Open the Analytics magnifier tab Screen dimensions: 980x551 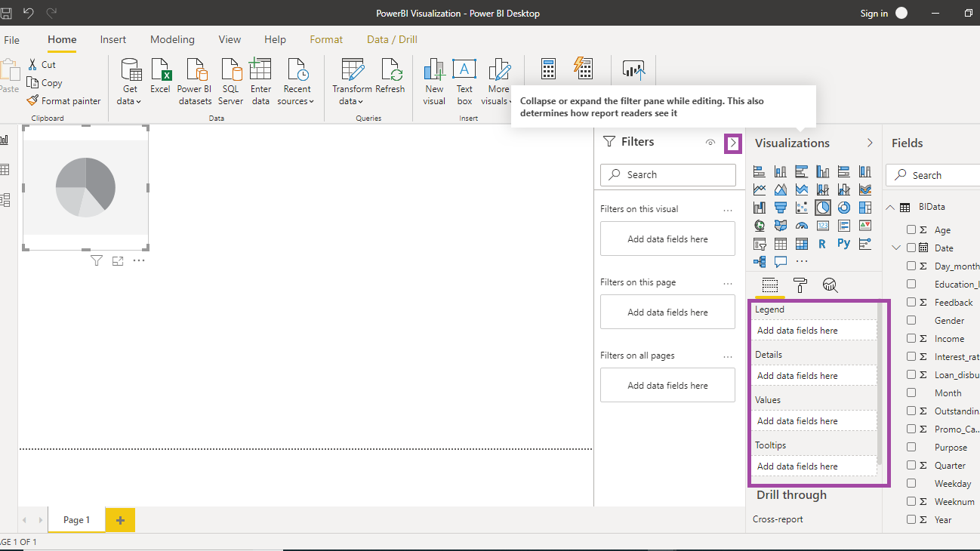831,285
